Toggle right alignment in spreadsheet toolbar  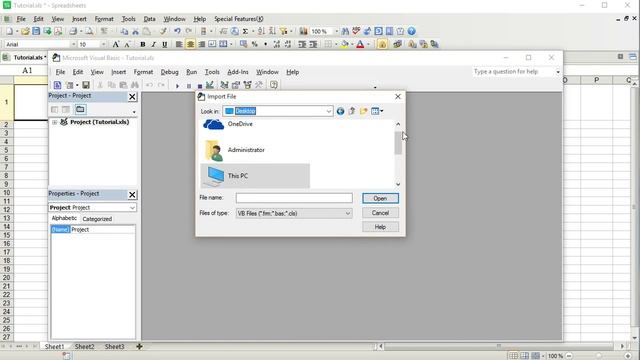click(x=202, y=44)
